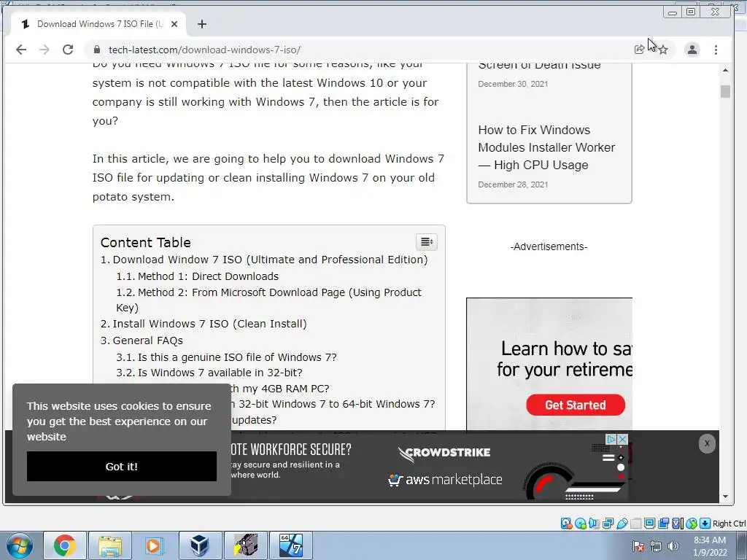Share this page via the share icon
747x560 pixels.
pos(639,50)
